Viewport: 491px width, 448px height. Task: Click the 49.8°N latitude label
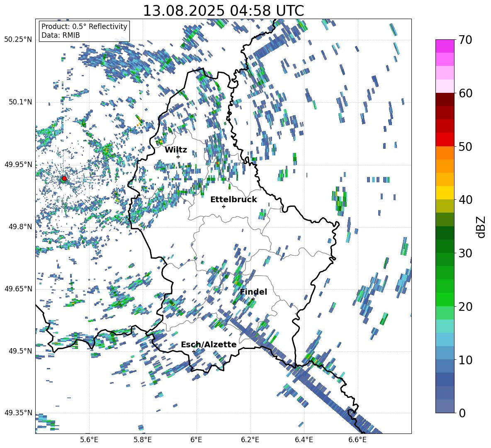pos(20,227)
